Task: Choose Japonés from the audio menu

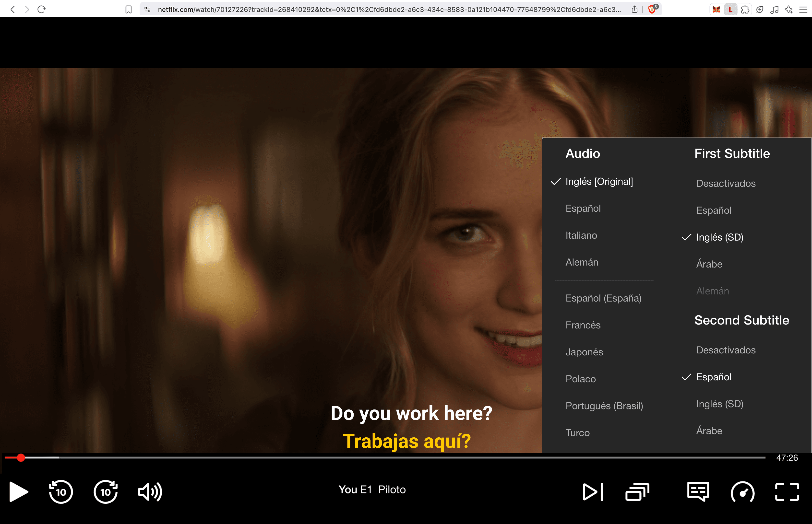Action: tap(584, 352)
